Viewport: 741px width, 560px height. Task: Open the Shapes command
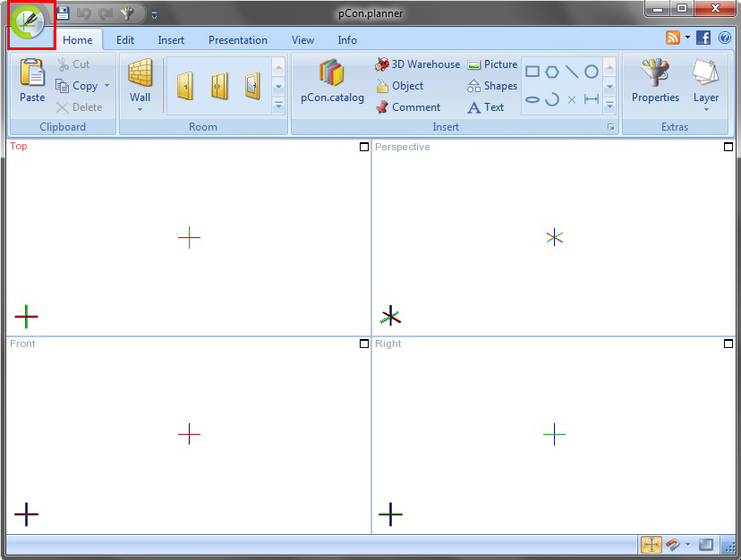pyautogui.click(x=492, y=86)
